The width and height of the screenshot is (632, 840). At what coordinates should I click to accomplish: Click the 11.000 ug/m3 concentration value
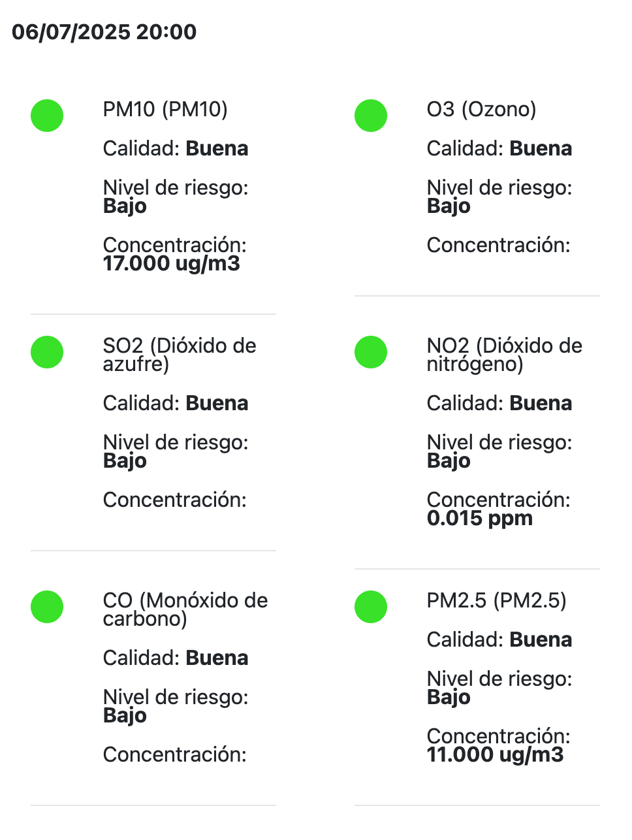[x=495, y=755]
